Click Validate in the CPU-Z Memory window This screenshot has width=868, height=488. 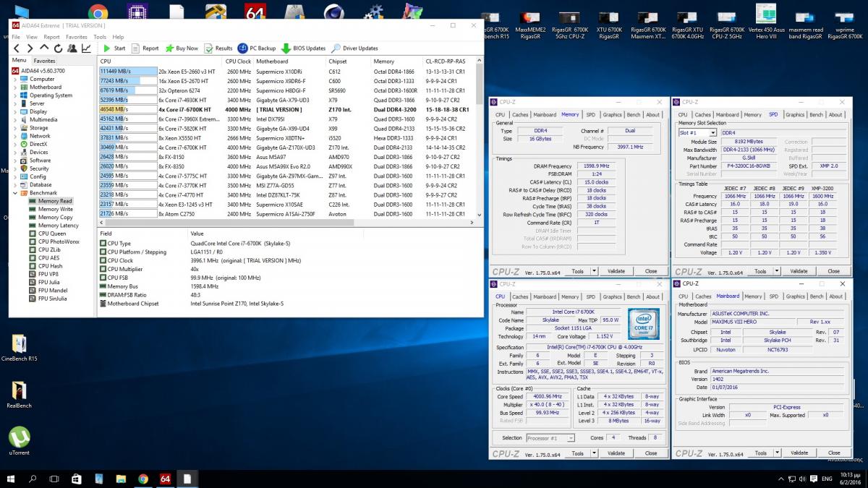pyautogui.click(x=616, y=271)
